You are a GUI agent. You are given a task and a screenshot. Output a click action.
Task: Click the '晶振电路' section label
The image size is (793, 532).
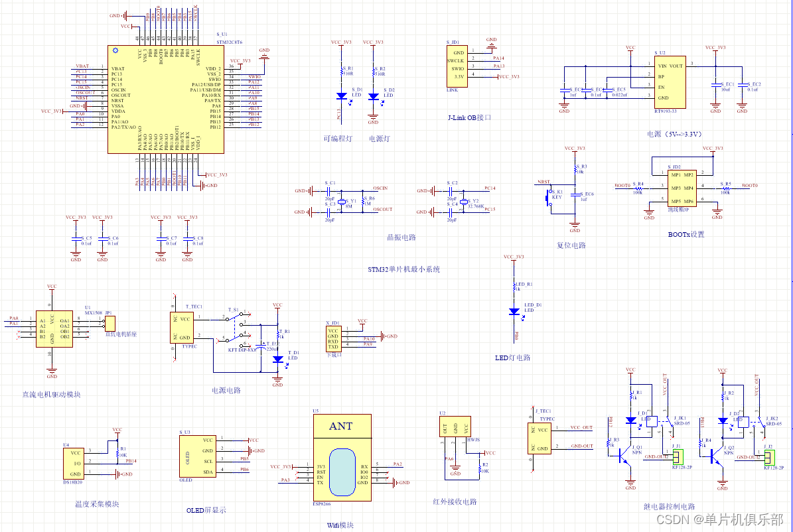click(x=401, y=237)
